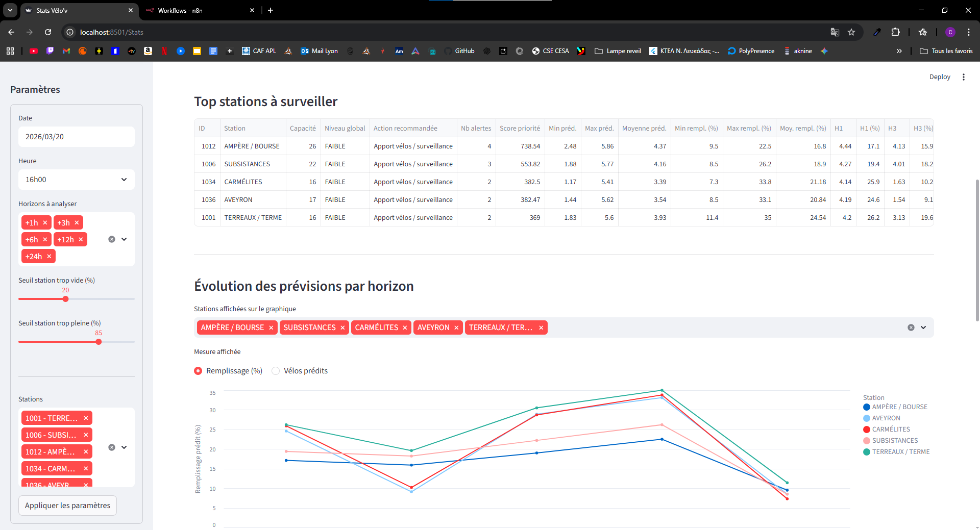Screen dimensions: 980x530
Task: Reload the browser page
Action: click(48, 32)
